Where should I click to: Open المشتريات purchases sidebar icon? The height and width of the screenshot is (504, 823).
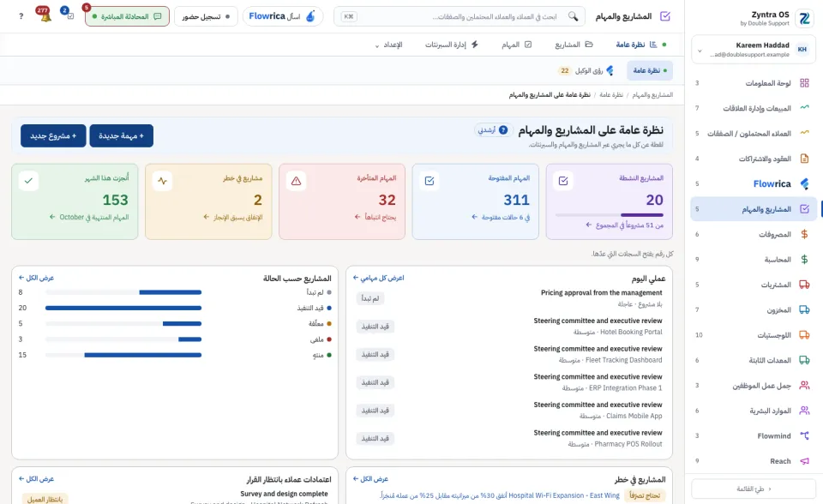[x=804, y=285]
